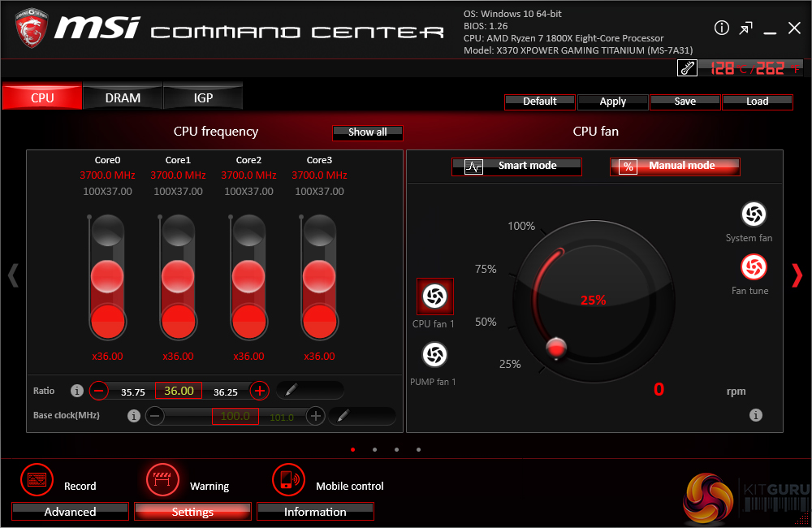Open Record icon

(x=37, y=480)
